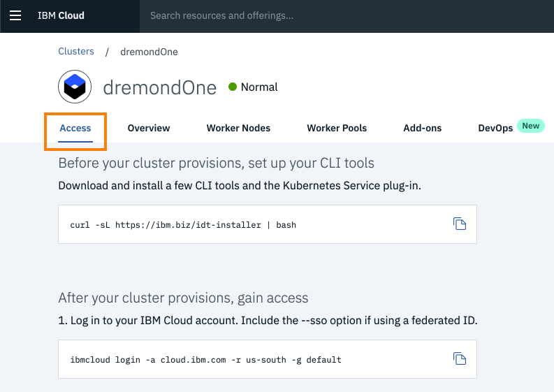Switch to the Add-ons tab
This screenshot has height=392, width=554.
click(x=423, y=128)
